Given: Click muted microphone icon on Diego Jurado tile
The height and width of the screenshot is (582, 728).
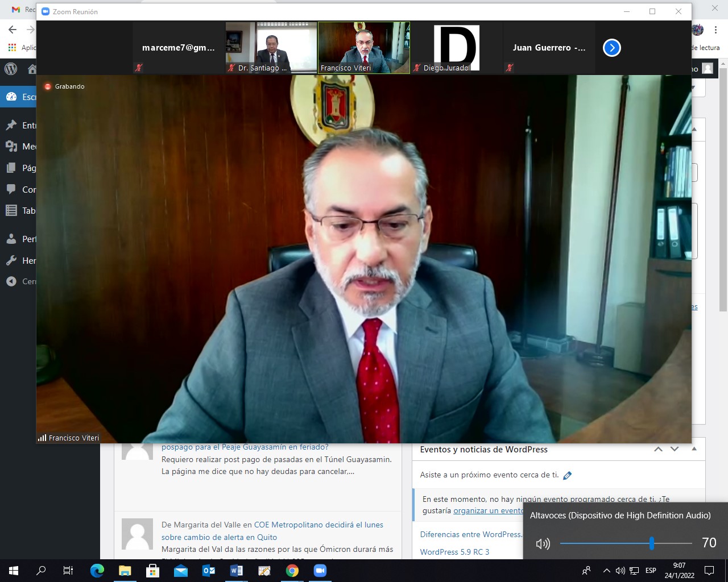Looking at the screenshot, I should click(417, 68).
